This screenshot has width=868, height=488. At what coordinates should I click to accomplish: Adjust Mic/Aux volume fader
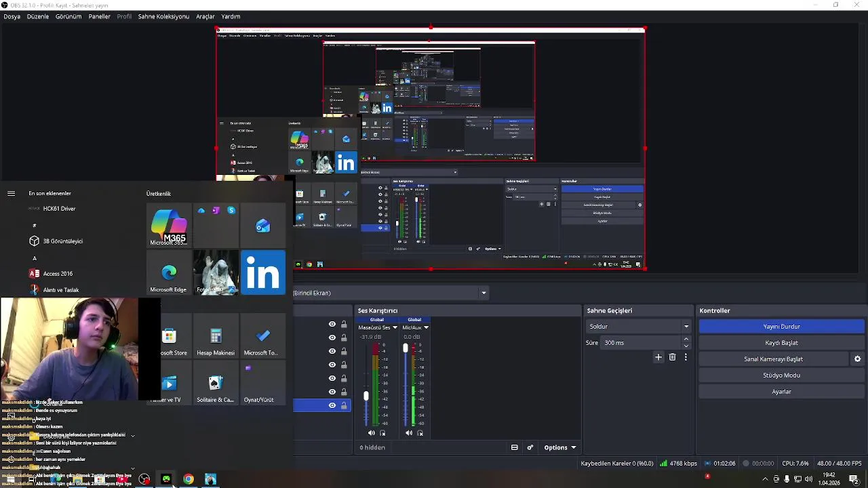coord(406,348)
